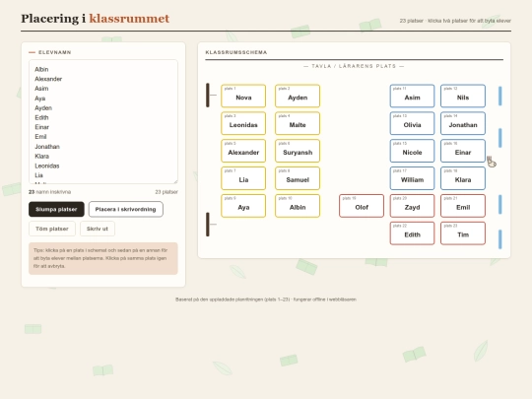Click the '23 namn inskrivna' counter text
Viewport: 532px width, 399px height.
click(50, 192)
